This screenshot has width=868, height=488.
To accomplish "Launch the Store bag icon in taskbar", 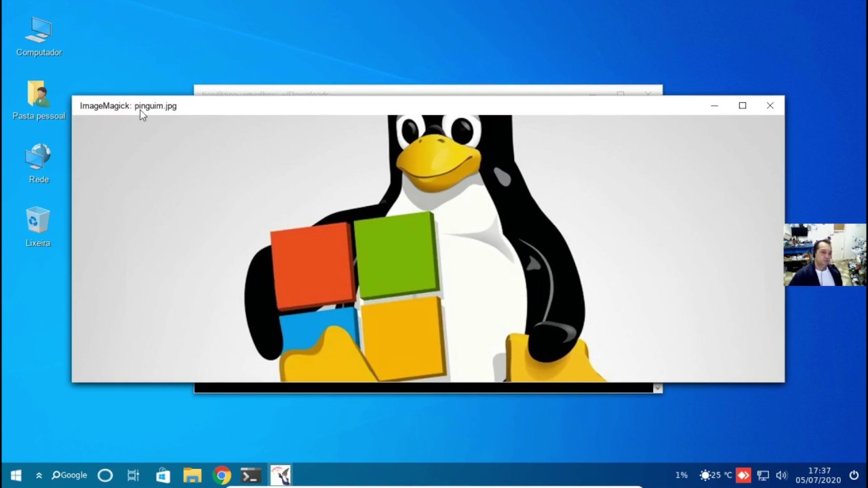I will tap(163, 475).
